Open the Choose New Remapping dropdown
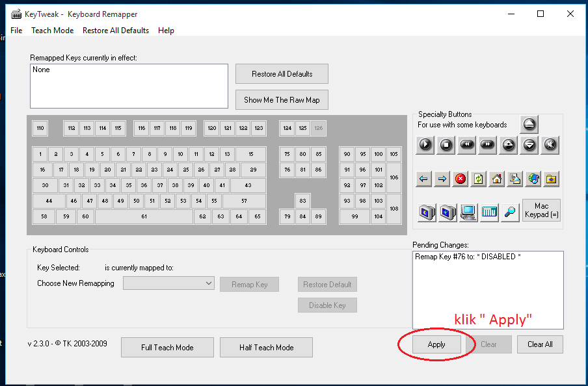The image size is (588, 386). click(168, 283)
